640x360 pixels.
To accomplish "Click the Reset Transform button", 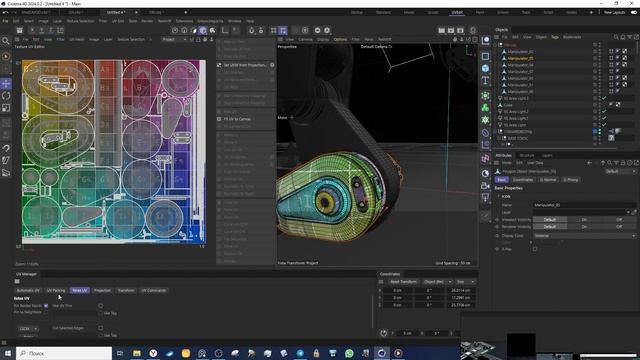I will (403, 282).
